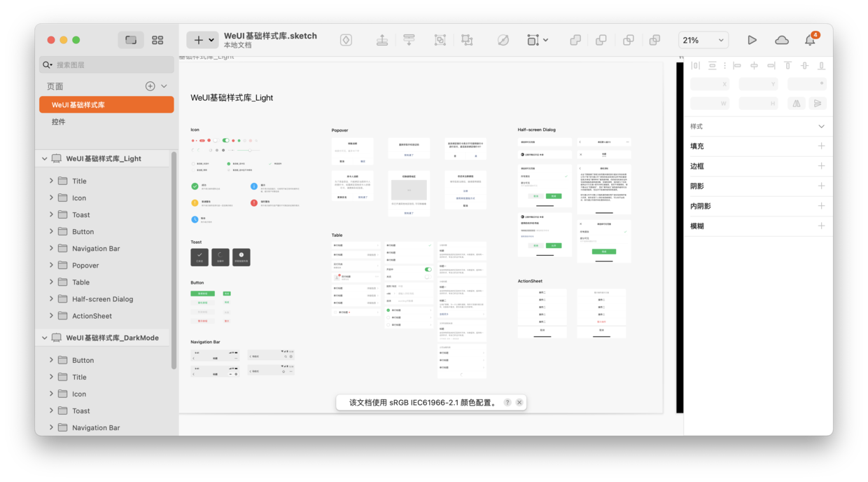Select layer list view toggle

click(x=131, y=40)
